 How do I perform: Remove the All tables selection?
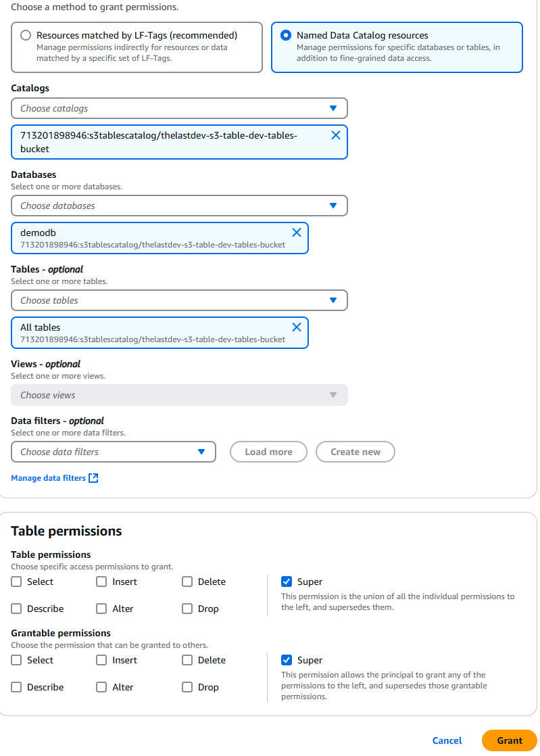296,327
